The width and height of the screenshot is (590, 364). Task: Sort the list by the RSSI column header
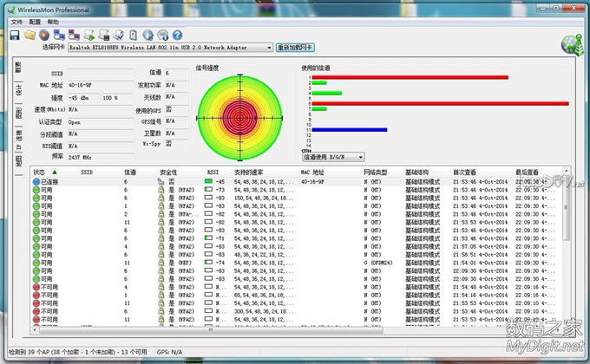tap(213, 172)
